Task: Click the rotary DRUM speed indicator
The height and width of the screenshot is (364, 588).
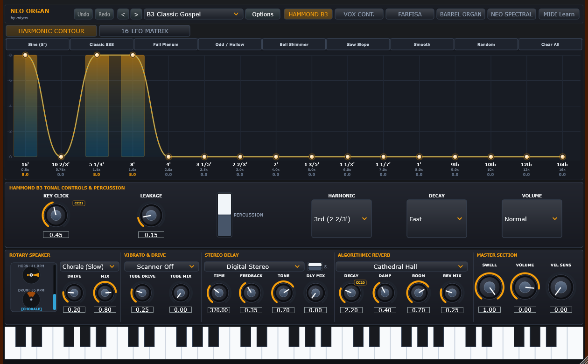Action: pyautogui.click(x=31, y=299)
